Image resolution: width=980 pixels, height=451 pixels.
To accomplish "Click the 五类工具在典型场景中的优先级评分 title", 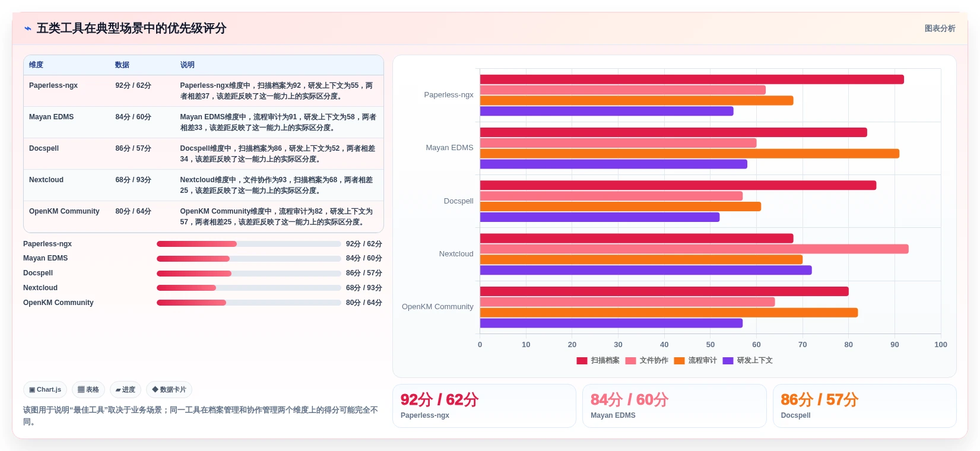I will tap(132, 28).
